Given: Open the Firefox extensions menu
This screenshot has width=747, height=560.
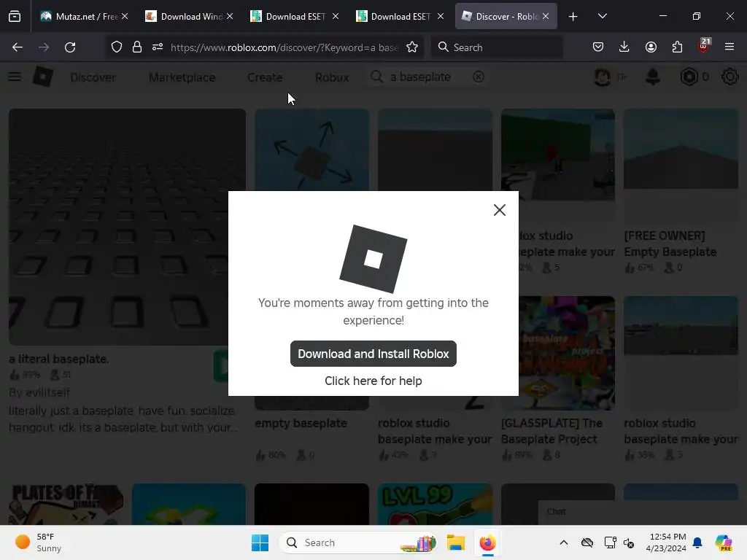Looking at the screenshot, I should coord(677,47).
